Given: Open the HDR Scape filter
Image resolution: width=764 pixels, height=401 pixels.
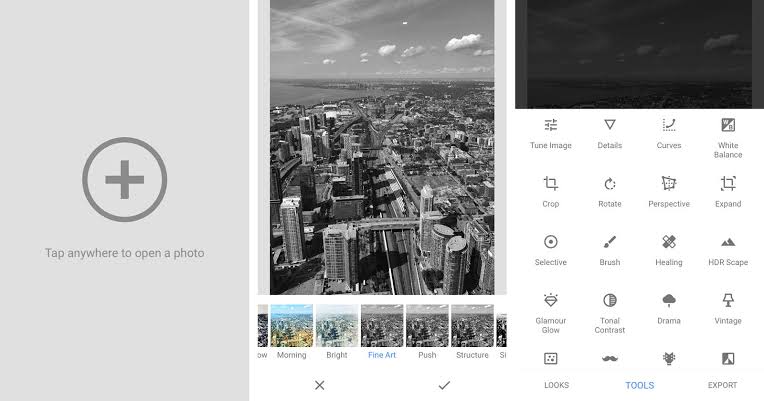Looking at the screenshot, I should (x=728, y=248).
